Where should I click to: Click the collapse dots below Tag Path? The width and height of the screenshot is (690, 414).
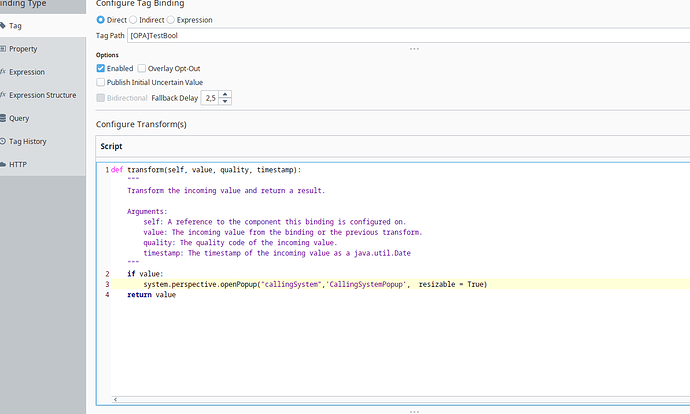coord(414,48)
